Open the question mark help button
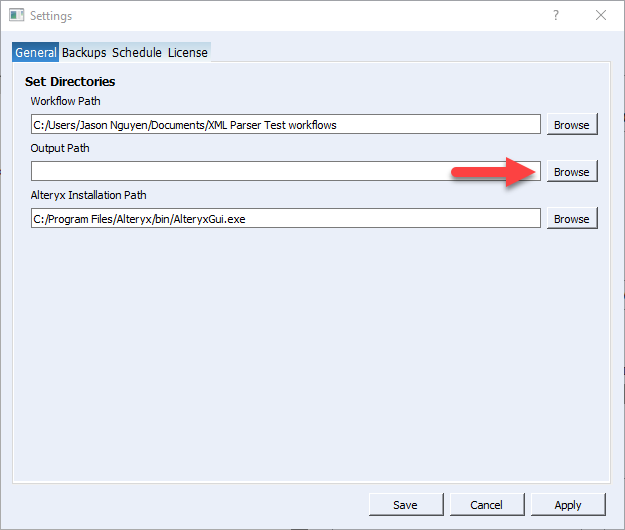625x530 pixels. tap(555, 16)
